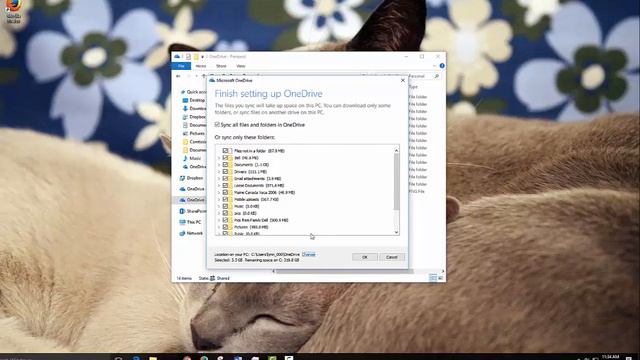Image resolution: width=640 pixels, height=360 pixels.
Task: Uncheck the Drivers folder checkbox
Action: [225, 171]
